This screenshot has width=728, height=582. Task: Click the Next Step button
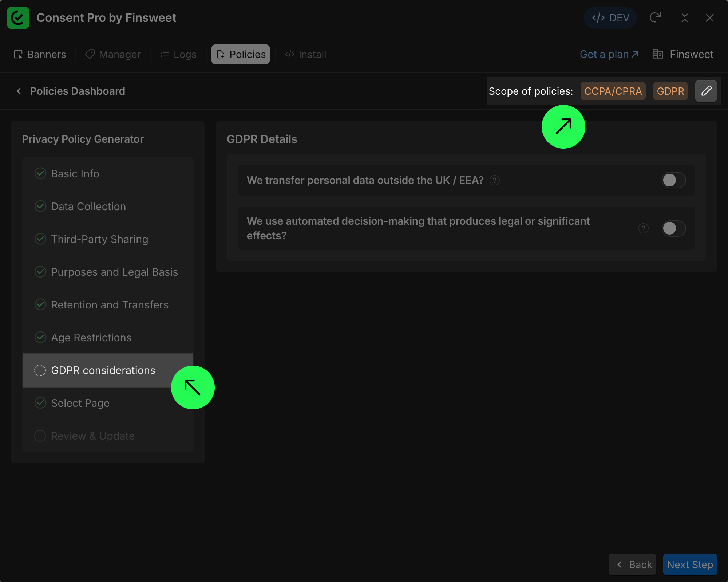pyautogui.click(x=690, y=565)
